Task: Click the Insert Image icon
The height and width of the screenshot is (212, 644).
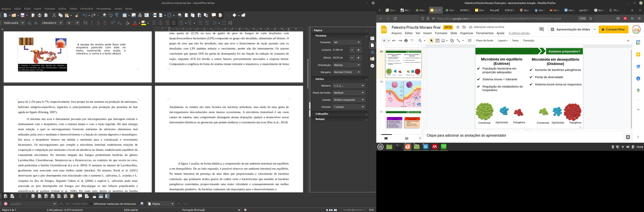Action: tap(134, 15)
